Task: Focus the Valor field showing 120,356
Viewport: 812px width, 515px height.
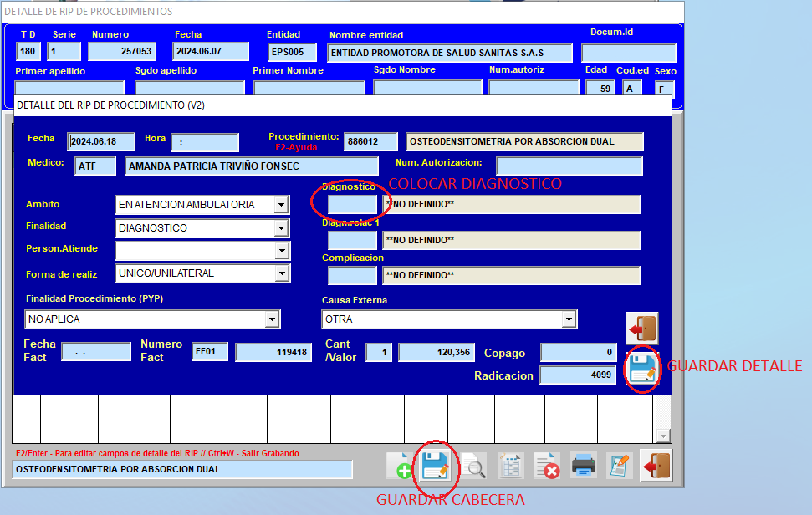Action: (436, 352)
